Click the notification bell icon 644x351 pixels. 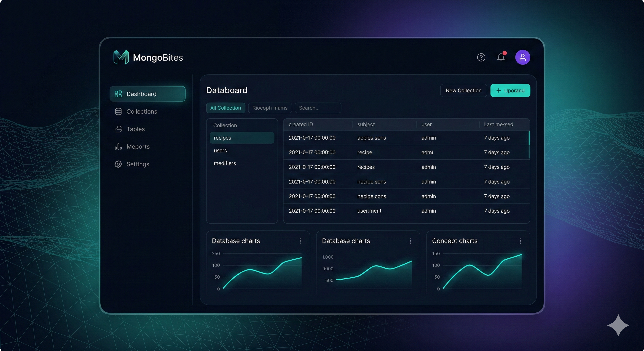point(501,57)
